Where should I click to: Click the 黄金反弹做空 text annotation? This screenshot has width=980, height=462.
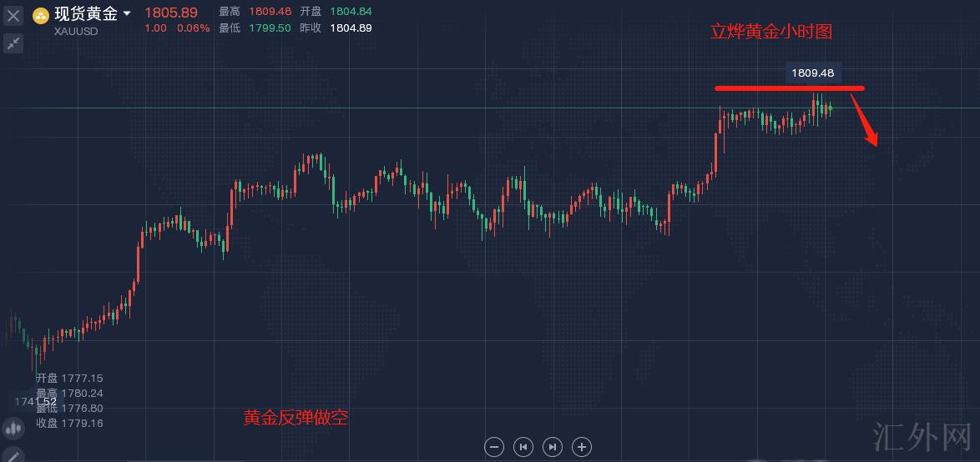click(x=296, y=418)
